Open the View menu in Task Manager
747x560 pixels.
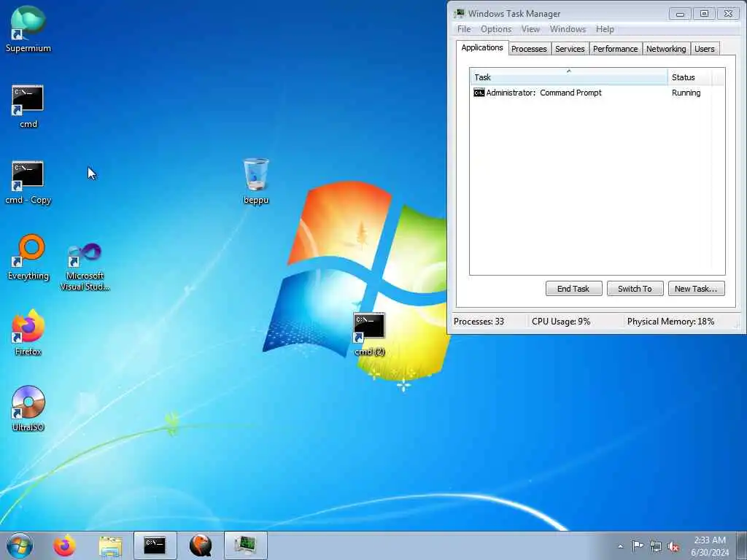pos(530,29)
